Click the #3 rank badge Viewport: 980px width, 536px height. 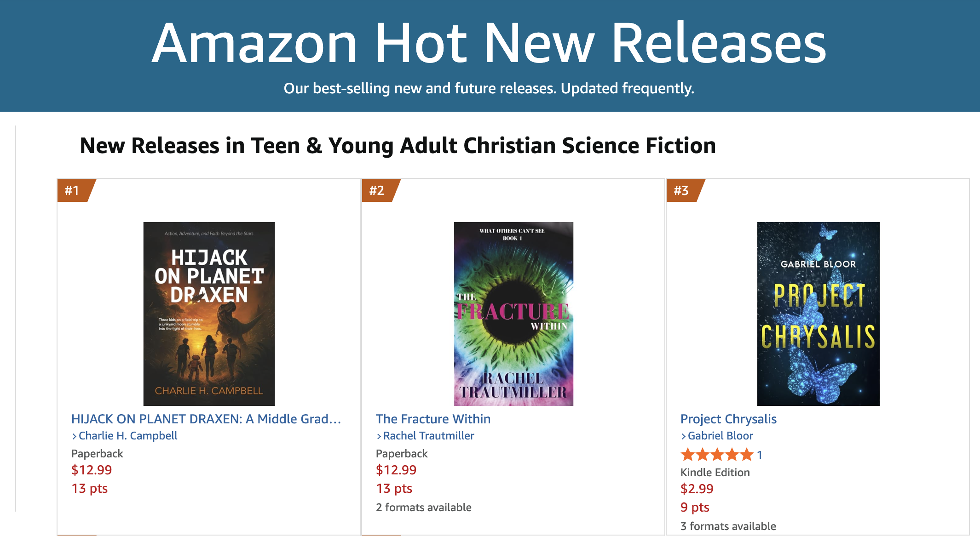(682, 190)
